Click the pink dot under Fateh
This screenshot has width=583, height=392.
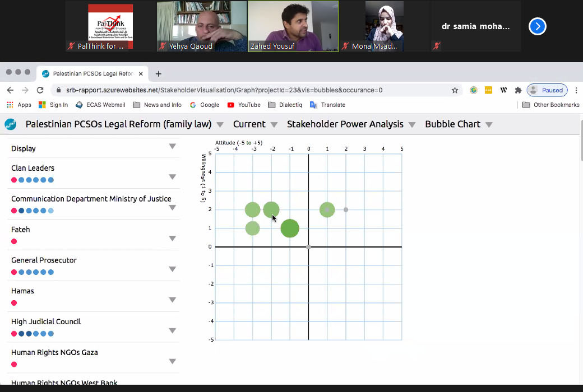click(14, 241)
